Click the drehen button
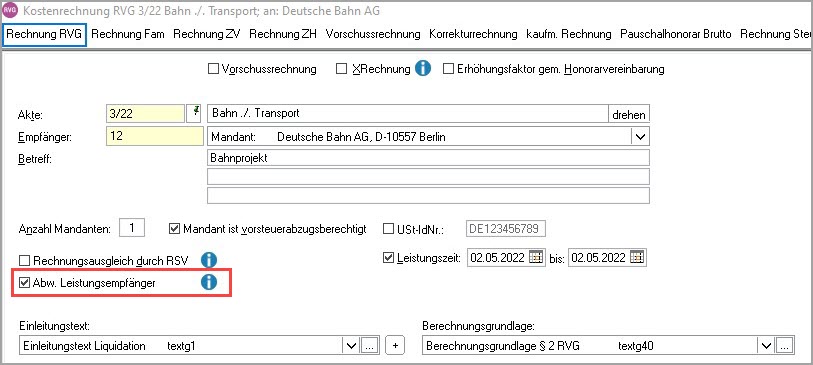Screen dimensions: 813x365 (629, 115)
